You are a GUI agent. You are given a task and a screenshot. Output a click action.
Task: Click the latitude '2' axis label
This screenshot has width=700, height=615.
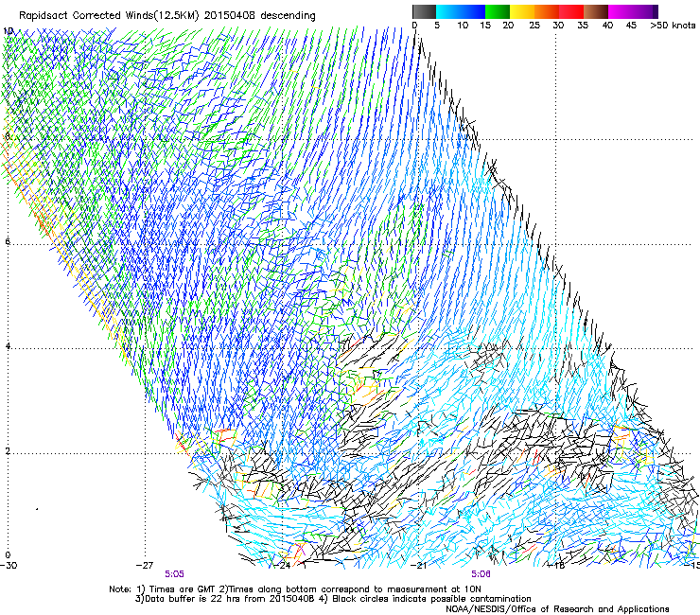click(x=8, y=451)
